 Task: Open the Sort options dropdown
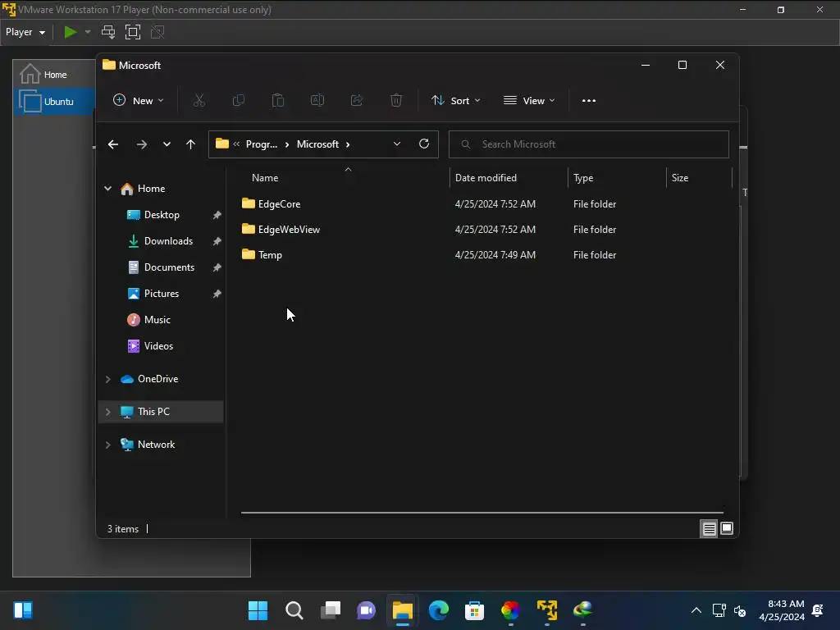tap(456, 101)
